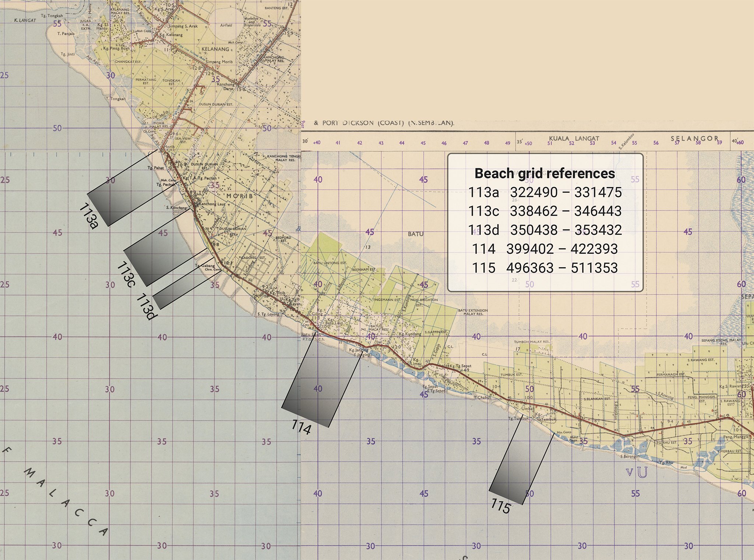Click the 115 496363 – 511353 legend row
The height and width of the screenshot is (560, 754).
pos(545,268)
